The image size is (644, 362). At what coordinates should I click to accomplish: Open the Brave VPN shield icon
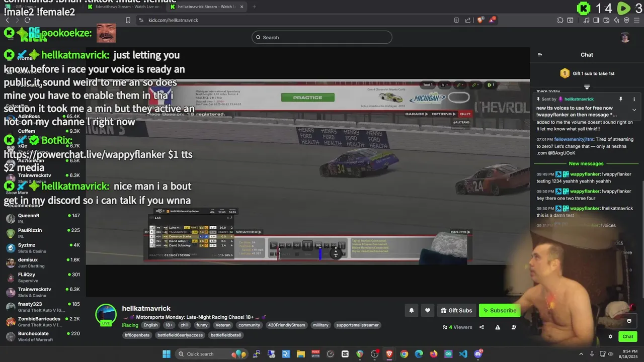(626, 20)
